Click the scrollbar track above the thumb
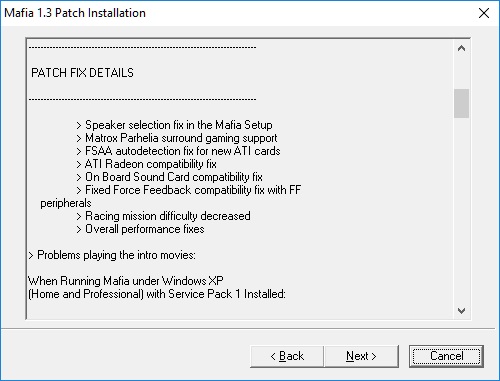500x381 pixels. (x=461, y=72)
